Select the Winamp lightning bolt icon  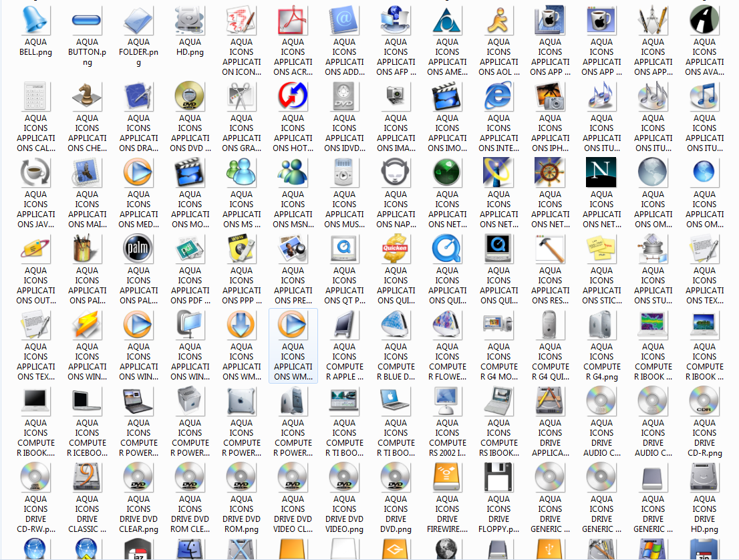point(87,325)
